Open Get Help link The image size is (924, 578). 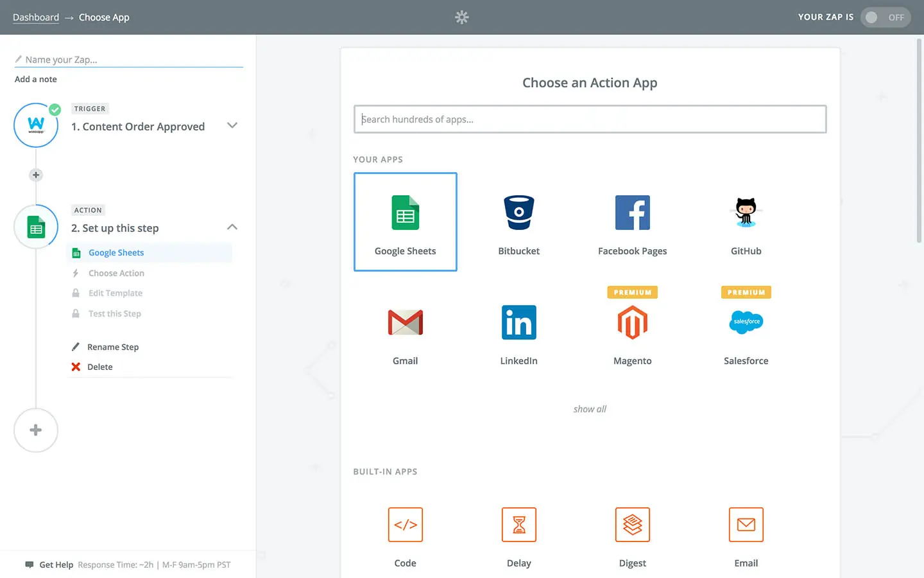[56, 565]
